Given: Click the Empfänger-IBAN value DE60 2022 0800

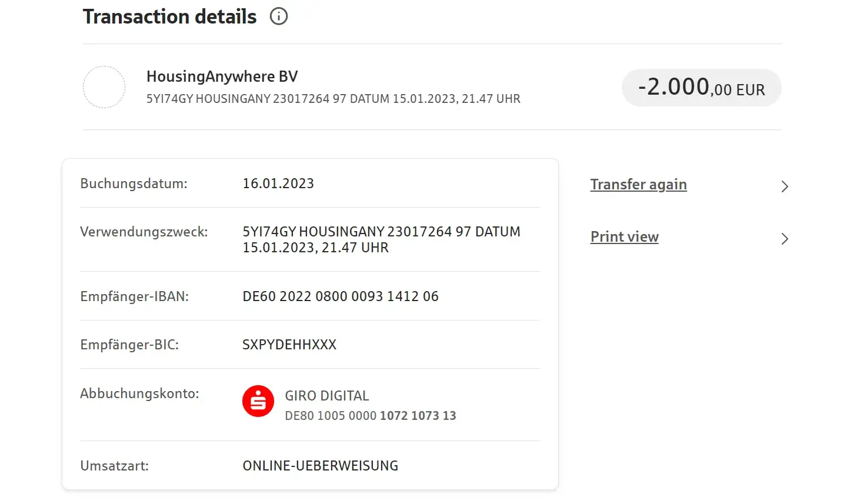Looking at the screenshot, I should [340, 296].
